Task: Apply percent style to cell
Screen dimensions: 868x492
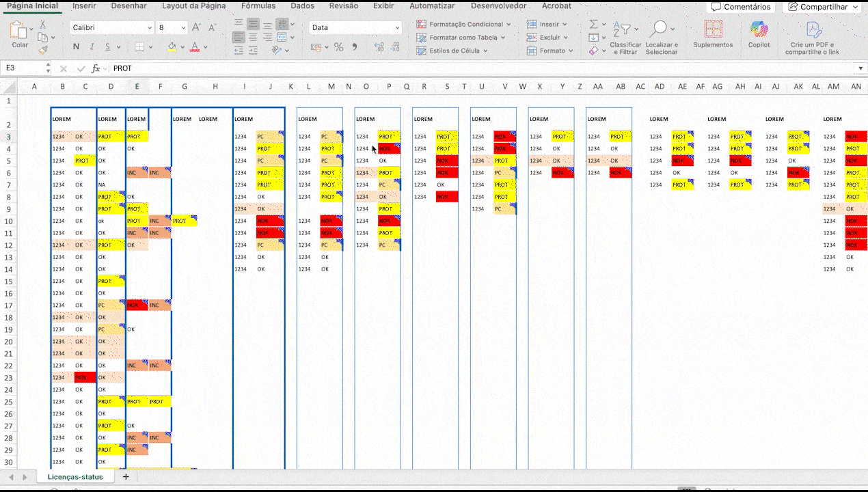Action: [x=338, y=47]
